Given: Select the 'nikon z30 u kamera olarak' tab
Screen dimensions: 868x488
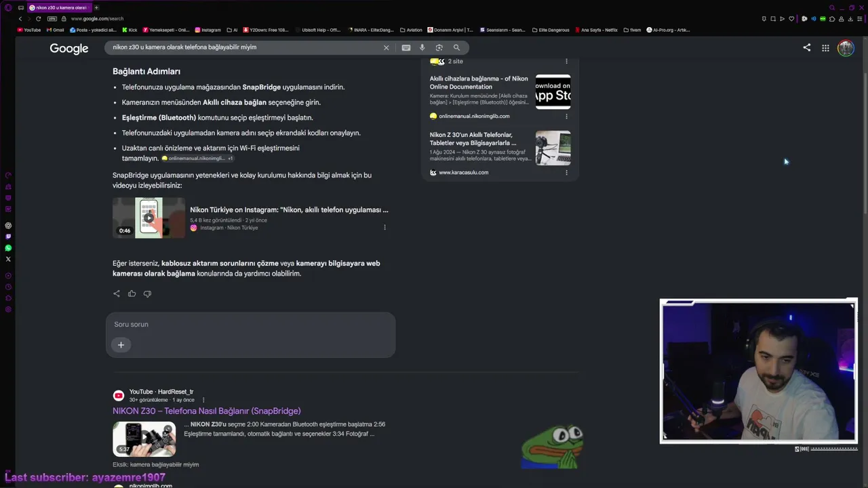Looking at the screenshot, I should coord(58,7).
